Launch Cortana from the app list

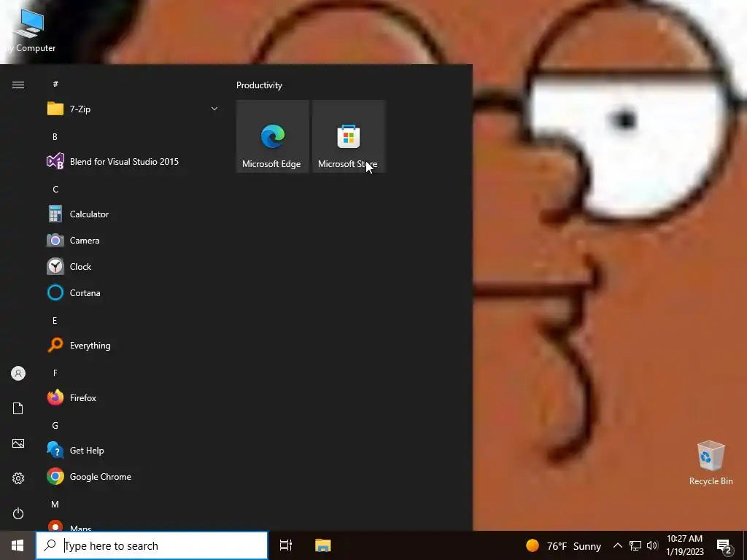tap(133, 293)
